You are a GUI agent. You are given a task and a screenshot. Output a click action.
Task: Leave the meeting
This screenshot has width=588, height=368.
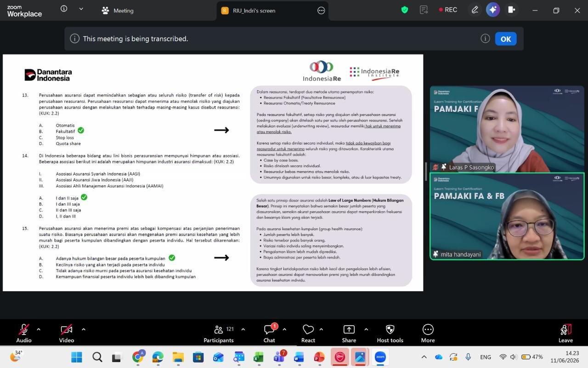[x=565, y=334]
